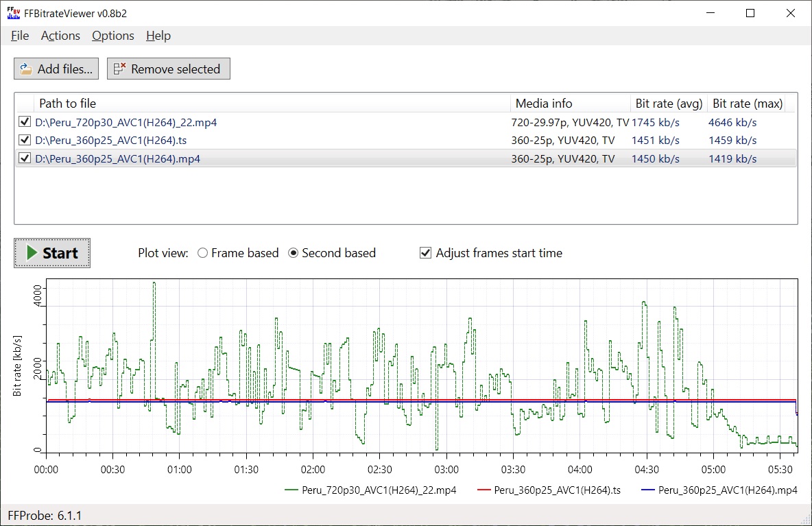Select the Peru_360p25_AVC1(H264).mp4 row
The width and height of the screenshot is (812, 526).
[x=118, y=158]
